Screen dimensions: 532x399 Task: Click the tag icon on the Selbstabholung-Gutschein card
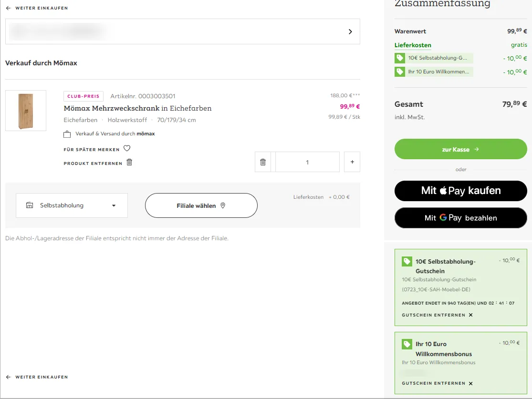coord(407,261)
